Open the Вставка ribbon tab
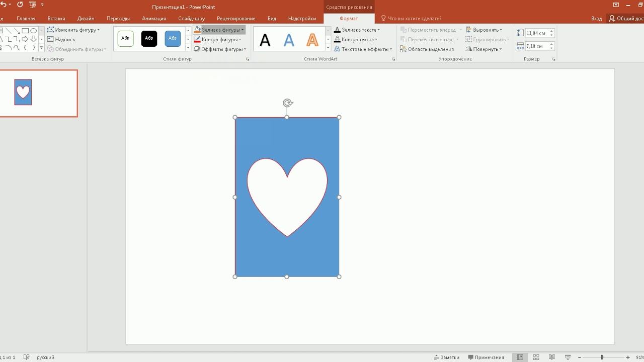This screenshot has height=362, width=644. [x=56, y=19]
